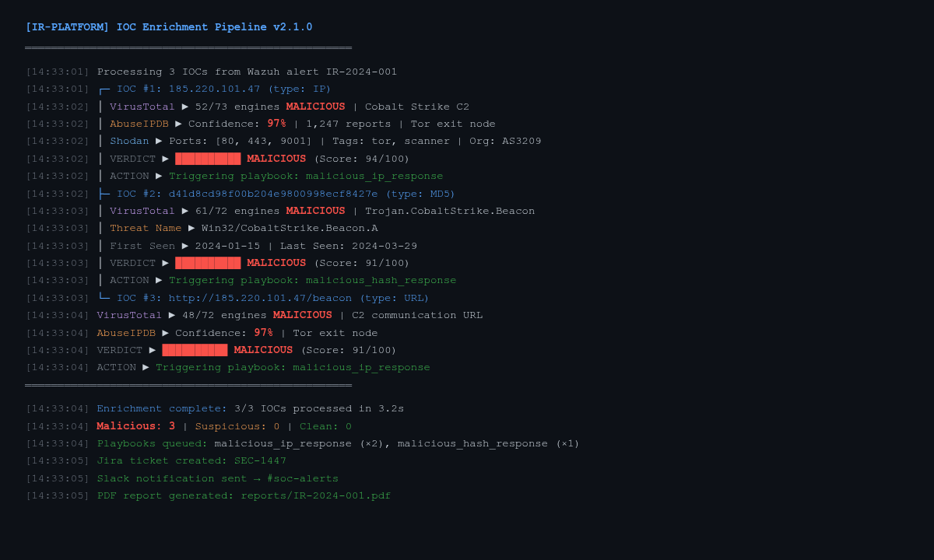Viewport: 934px width, 560px height.
Task: Select the MD5 hash d41d8cd98f00b204e9800998ecf8427e
Action: (x=273, y=194)
